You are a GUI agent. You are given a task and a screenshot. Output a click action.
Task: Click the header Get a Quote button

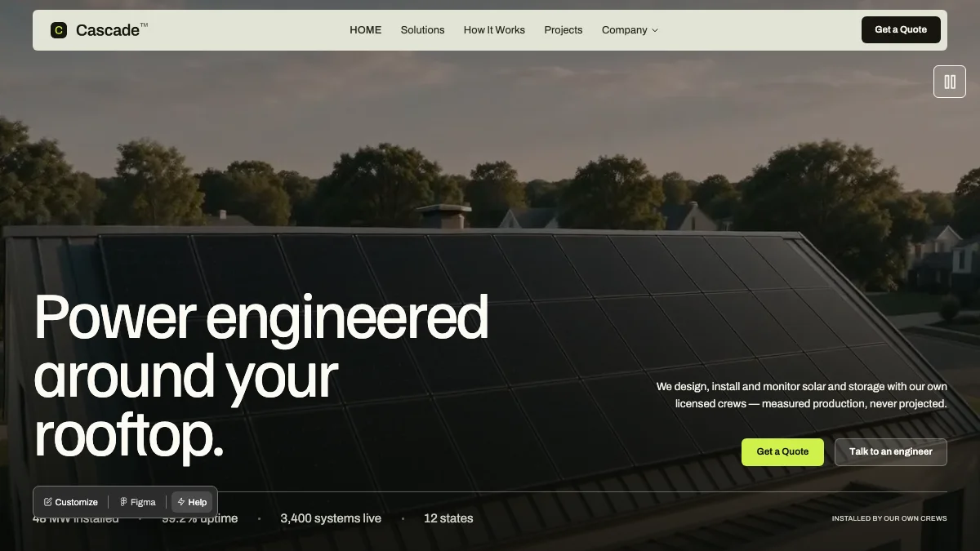pos(901,29)
